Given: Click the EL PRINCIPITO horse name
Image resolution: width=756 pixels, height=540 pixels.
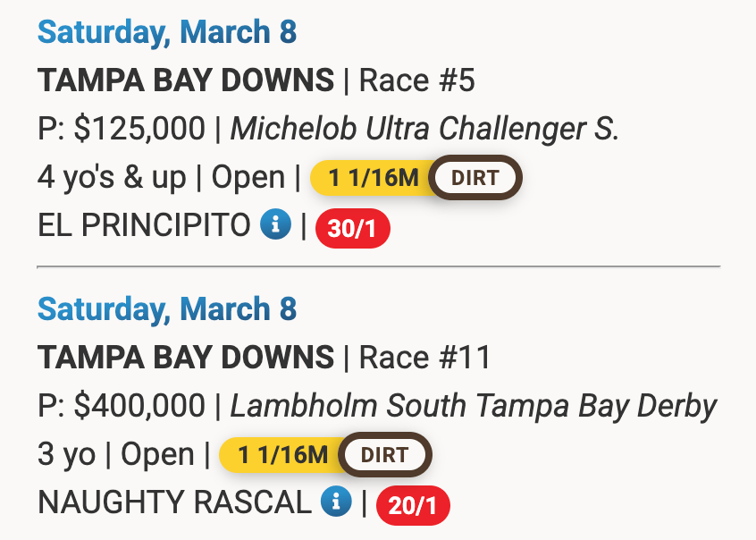Looking at the screenshot, I should click(144, 226).
